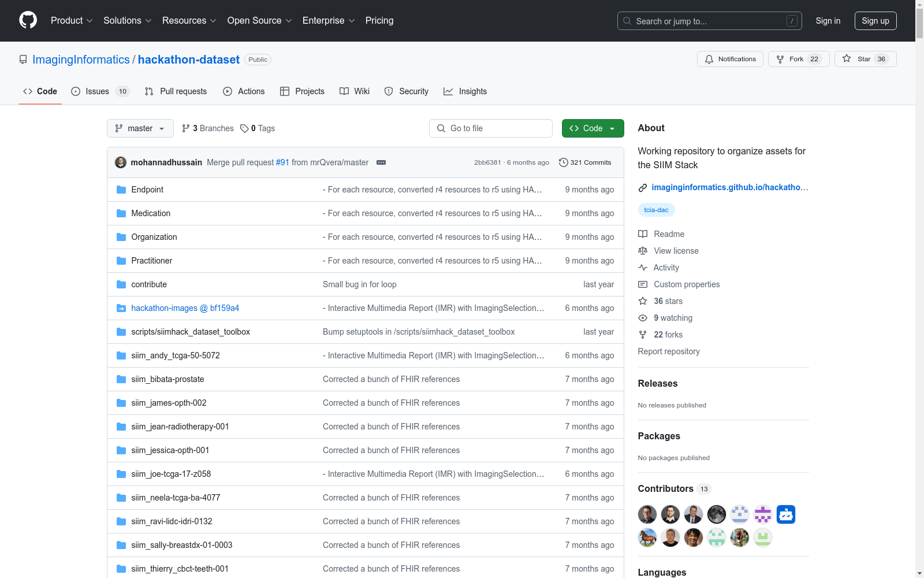924x578 pixels.
Task: Click the hackathon-images submodule icon
Action: (121, 308)
